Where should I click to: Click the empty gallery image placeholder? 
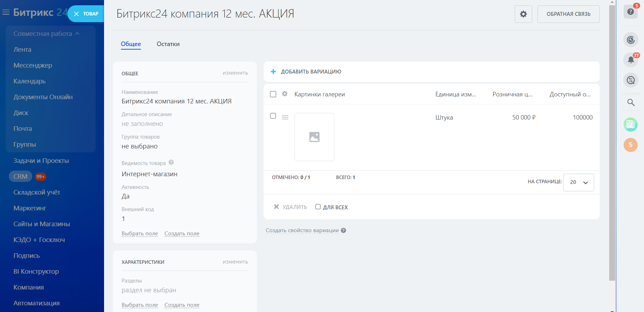tap(314, 137)
